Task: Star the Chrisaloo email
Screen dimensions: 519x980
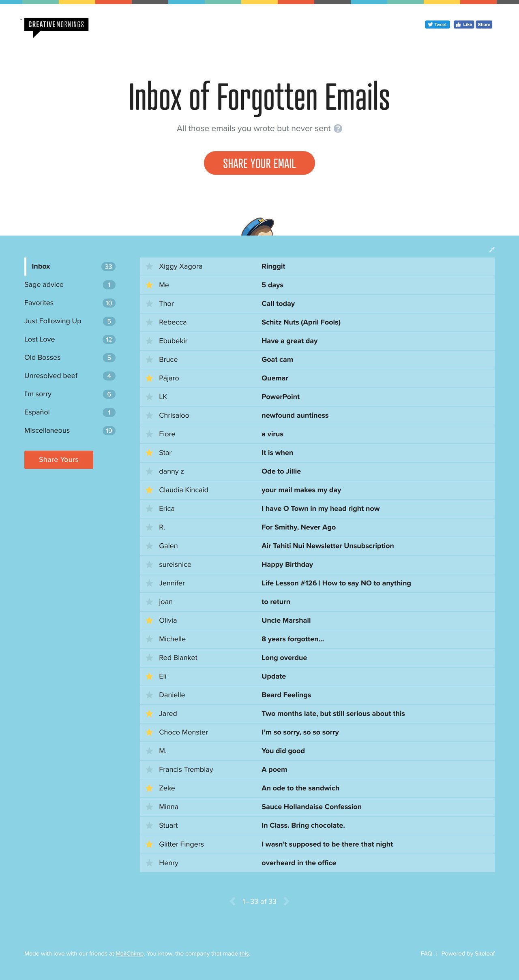Action: [149, 416]
